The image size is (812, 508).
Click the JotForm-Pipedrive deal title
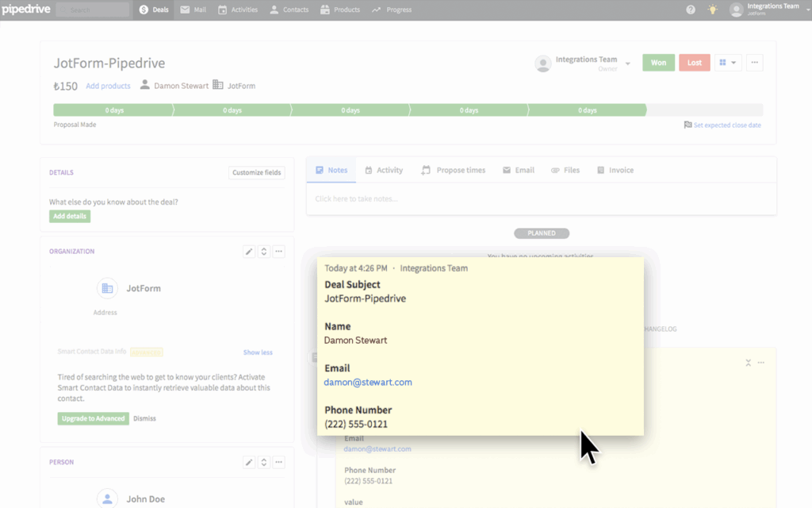109,63
